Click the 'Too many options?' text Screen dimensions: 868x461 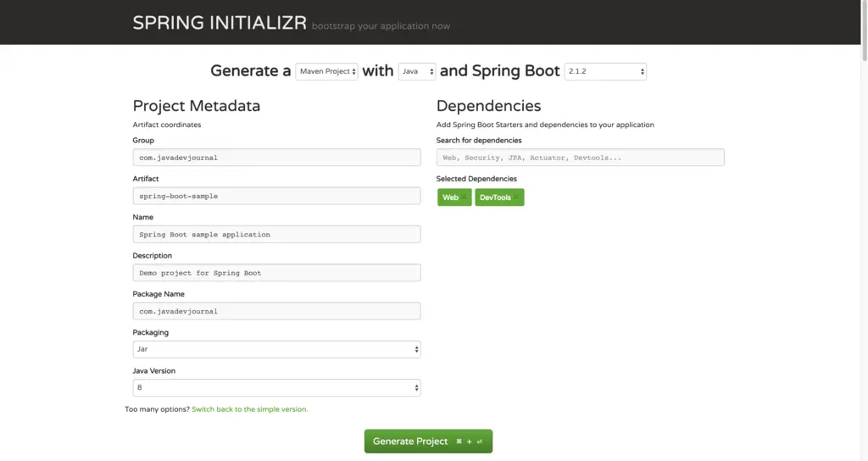(x=157, y=409)
